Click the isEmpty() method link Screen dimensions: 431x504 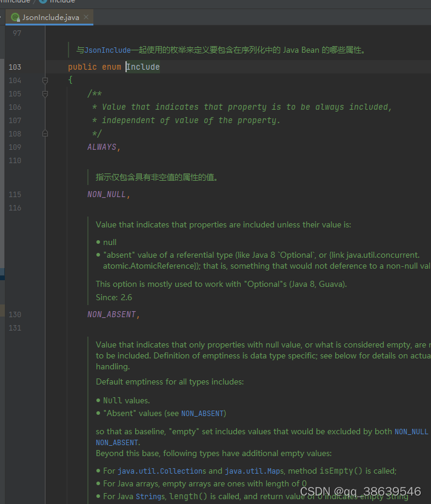341,471
